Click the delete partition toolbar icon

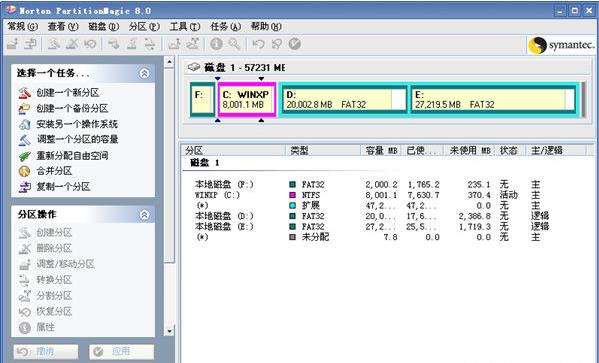tap(72, 44)
